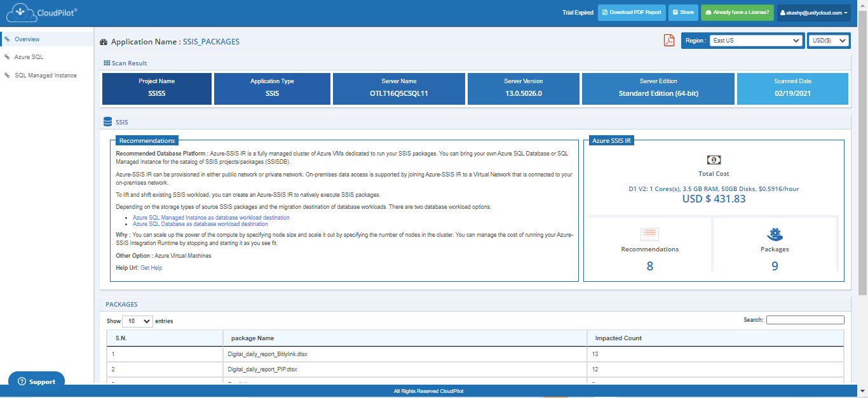Click the Project Name SSIS5 card

coord(157,89)
